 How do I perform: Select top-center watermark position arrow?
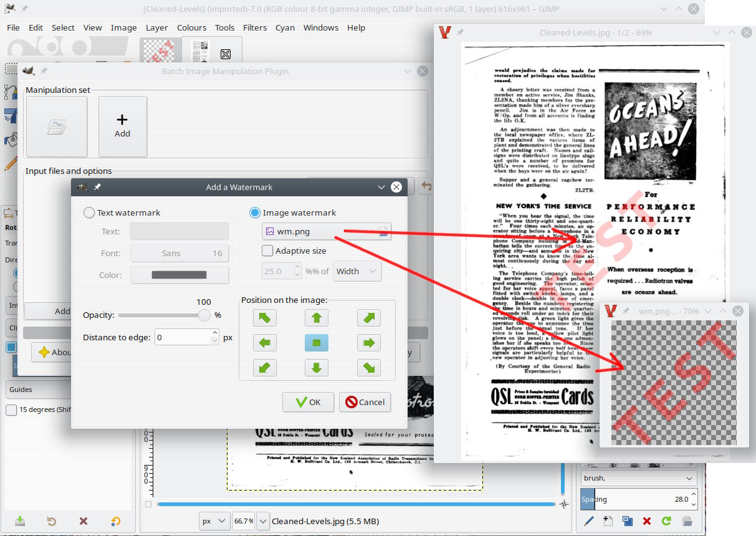click(x=317, y=318)
